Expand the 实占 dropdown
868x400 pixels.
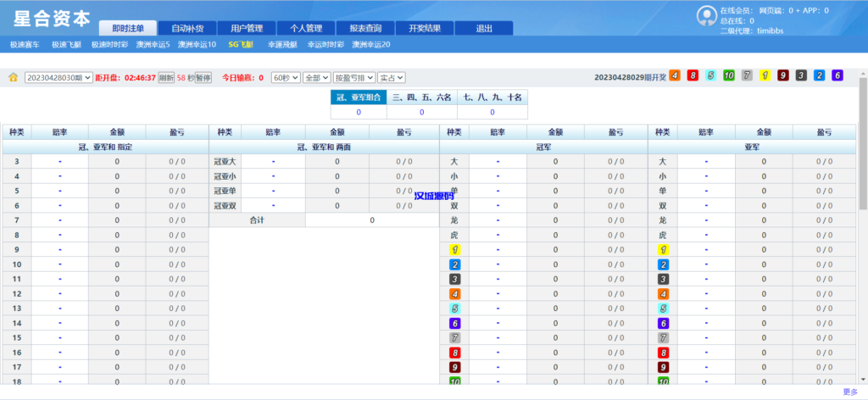(x=391, y=77)
